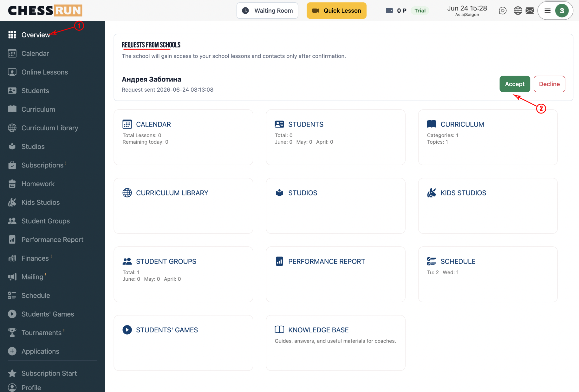Click the globe language icon in header

pos(518,11)
